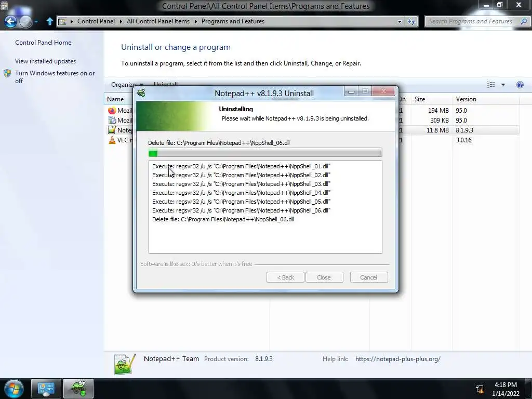Image resolution: width=532 pixels, height=399 pixels.
Task: Click the Notepad++ uninstaller title icon
Action: 141,93
